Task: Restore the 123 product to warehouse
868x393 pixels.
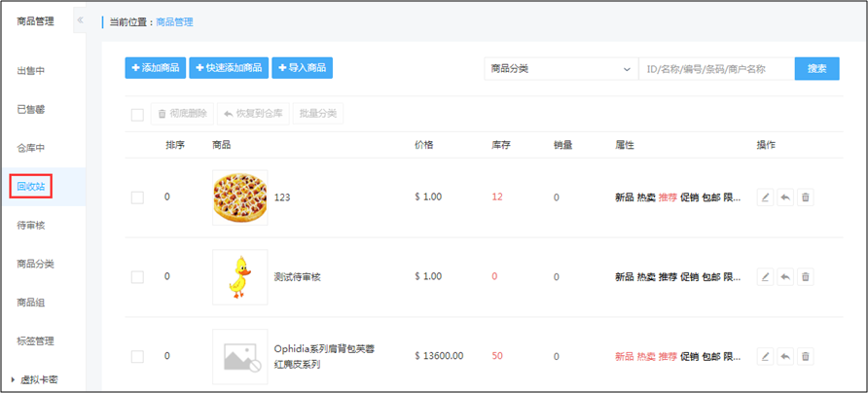Action: click(785, 197)
